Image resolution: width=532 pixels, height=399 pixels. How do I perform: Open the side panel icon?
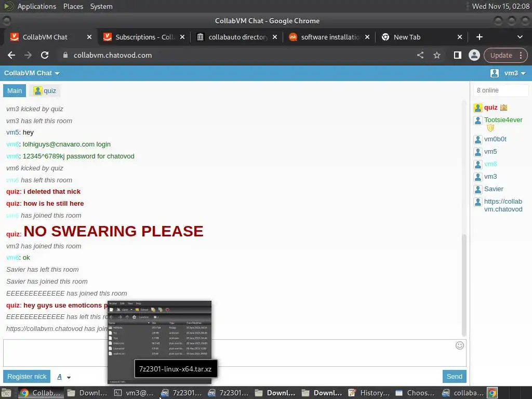[x=457, y=55]
